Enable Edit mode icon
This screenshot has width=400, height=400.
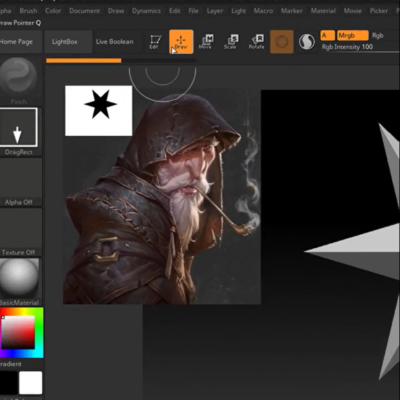[x=154, y=42]
